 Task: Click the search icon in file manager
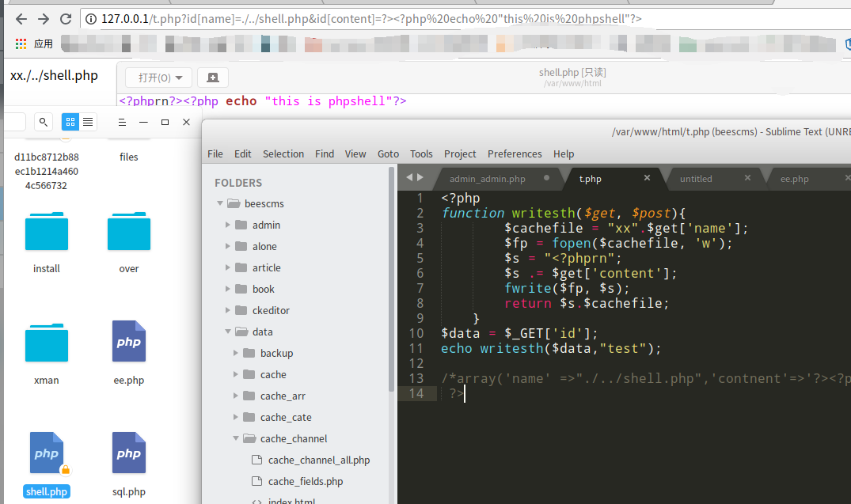point(44,122)
